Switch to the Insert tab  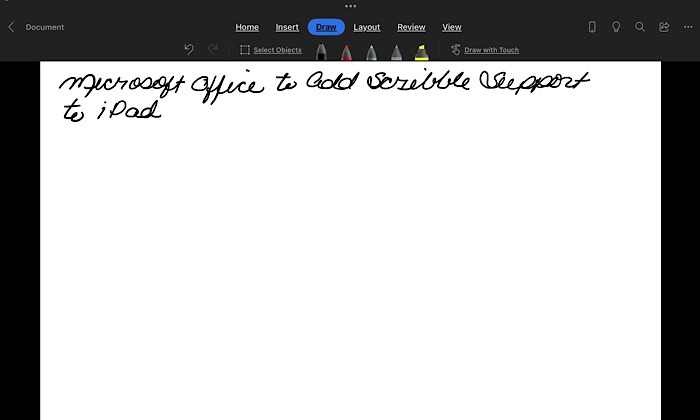[x=287, y=27]
